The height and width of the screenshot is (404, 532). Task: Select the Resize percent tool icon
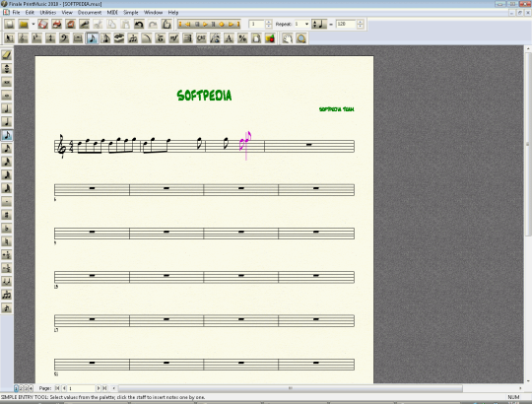point(242,38)
